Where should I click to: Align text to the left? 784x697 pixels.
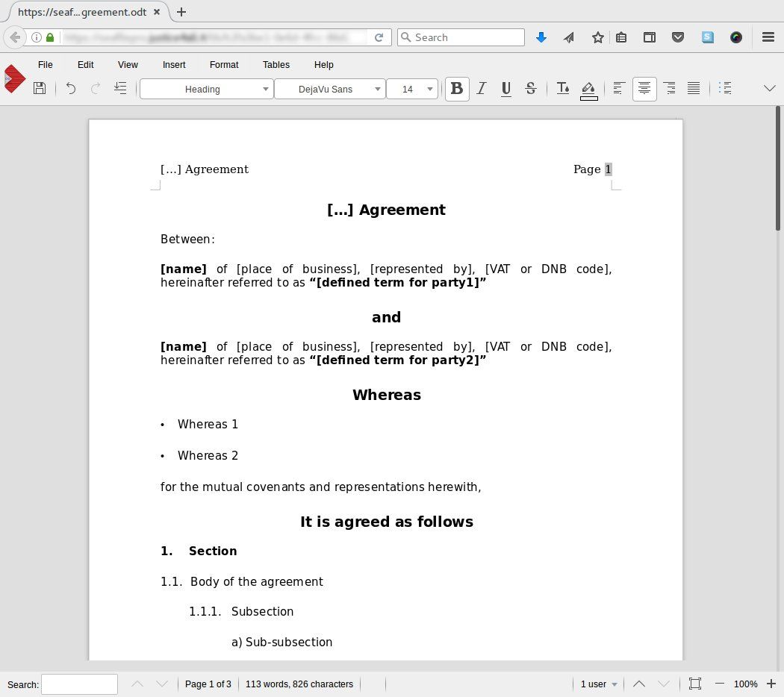click(x=619, y=89)
